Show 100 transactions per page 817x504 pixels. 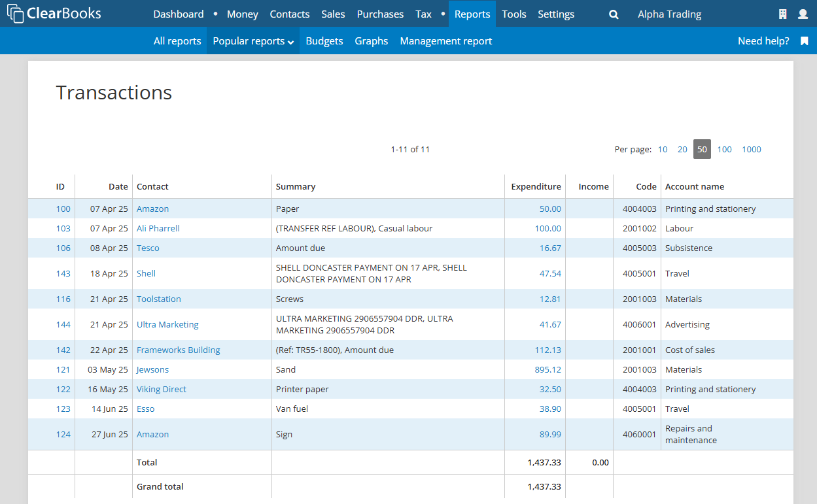point(724,150)
